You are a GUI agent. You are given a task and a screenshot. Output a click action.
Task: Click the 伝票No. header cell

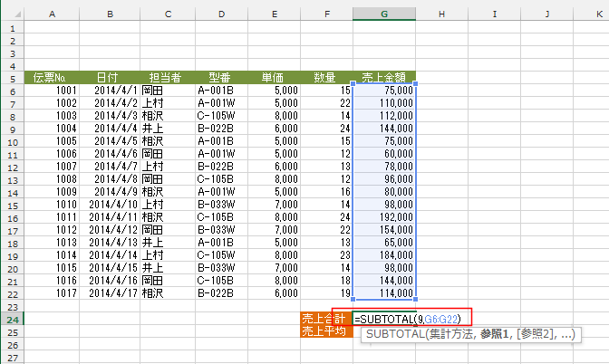point(52,78)
